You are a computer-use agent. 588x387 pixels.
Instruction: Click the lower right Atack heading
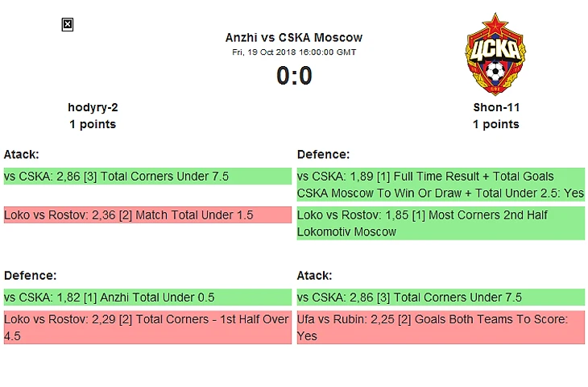tap(314, 275)
